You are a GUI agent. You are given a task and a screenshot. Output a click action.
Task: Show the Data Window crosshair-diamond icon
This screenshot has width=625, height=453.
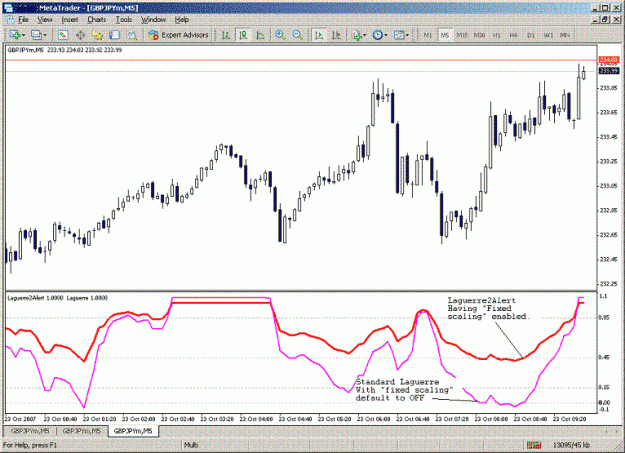[x=80, y=35]
